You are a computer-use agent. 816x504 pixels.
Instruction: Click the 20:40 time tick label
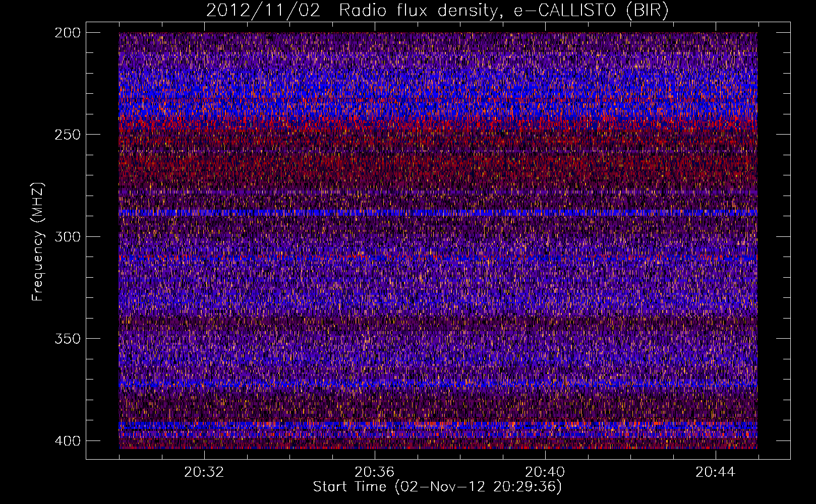[x=545, y=472]
